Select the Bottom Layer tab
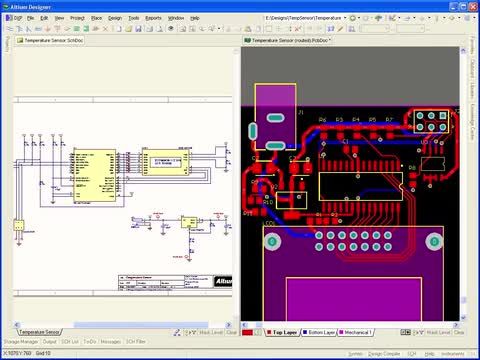 pyautogui.click(x=319, y=332)
